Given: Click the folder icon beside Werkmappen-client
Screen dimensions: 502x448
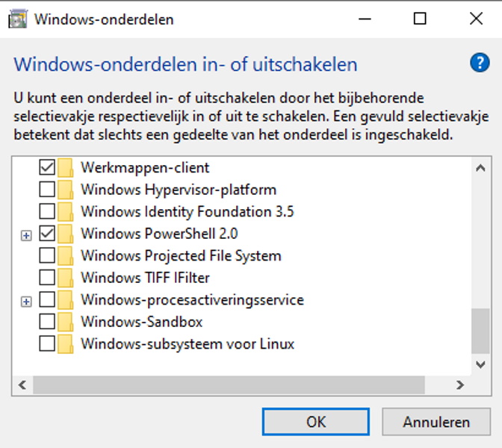Looking at the screenshot, I should [66, 167].
